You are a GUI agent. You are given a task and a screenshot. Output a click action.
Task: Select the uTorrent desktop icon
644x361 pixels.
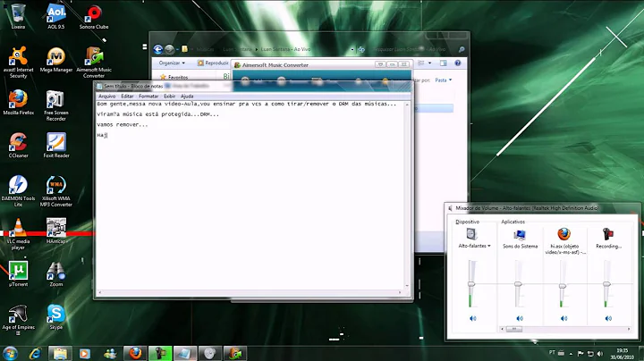pos(18,273)
